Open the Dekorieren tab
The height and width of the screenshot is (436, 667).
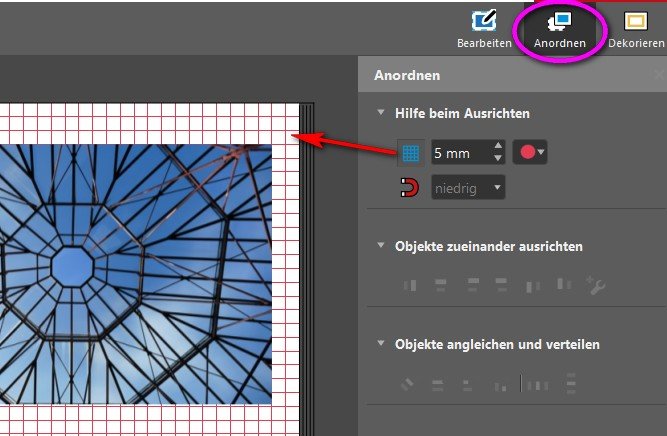pos(636,30)
